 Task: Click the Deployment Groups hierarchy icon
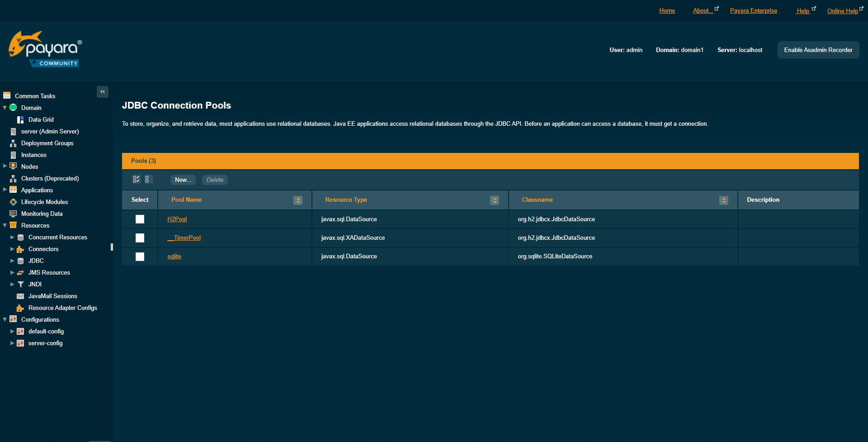(13, 143)
